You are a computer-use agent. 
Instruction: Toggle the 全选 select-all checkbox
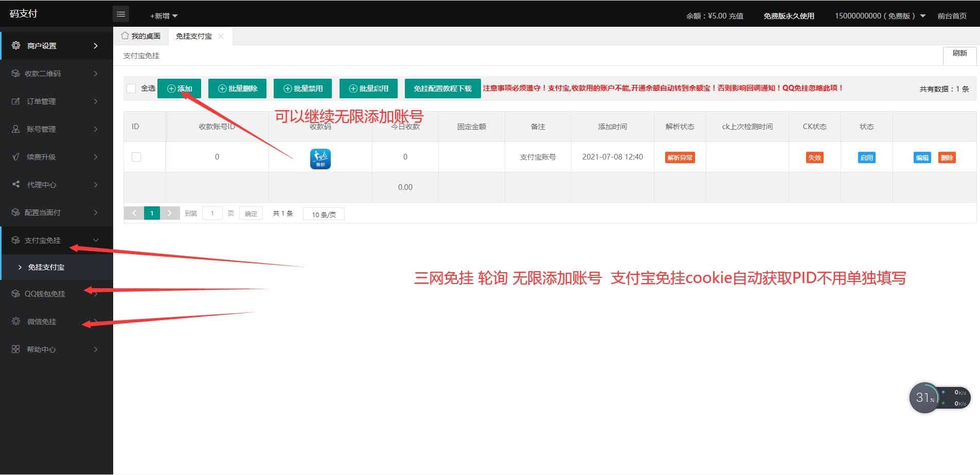point(131,89)
